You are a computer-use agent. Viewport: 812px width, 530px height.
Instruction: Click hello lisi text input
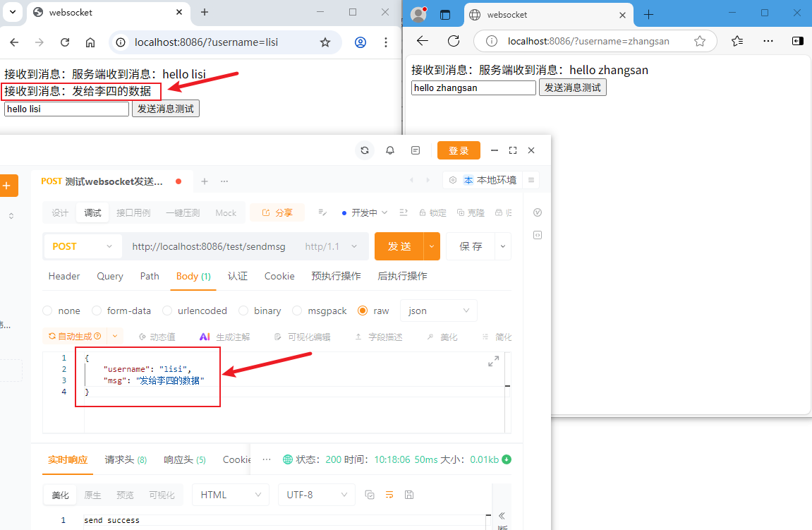click(67, 109)
